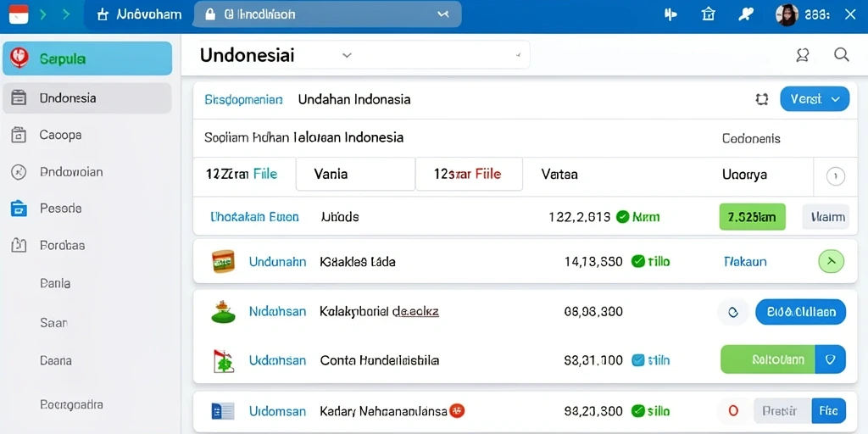Image resolution: width=868 pixels, height=434 pixels.
Task: Select the Vataa tab
Action: (559, 175)
